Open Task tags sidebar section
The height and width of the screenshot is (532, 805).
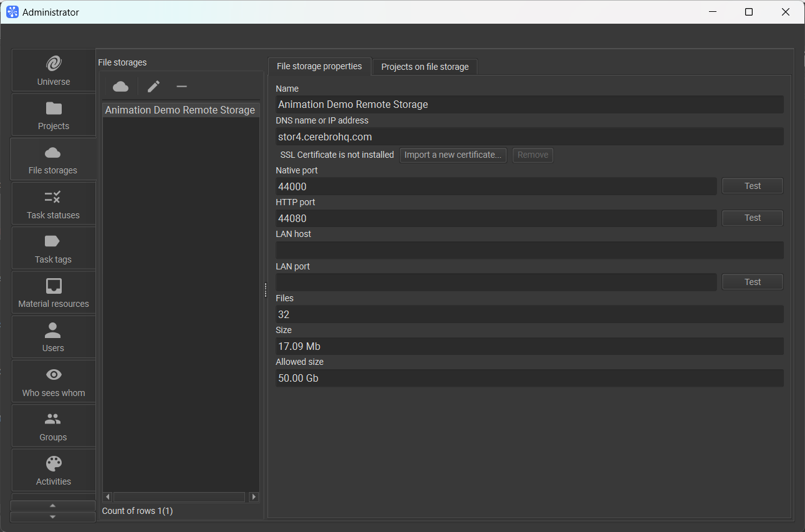[x=54, y=248]
